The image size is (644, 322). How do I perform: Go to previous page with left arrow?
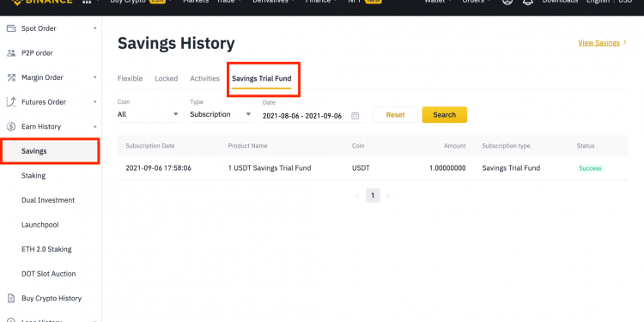pos(357,196)
